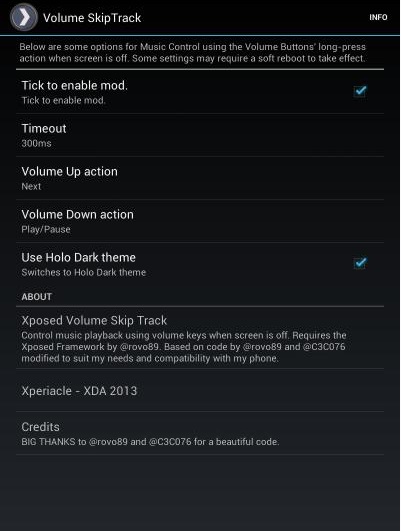Select the Tick to enable mod row title
This screenshot has height=531, width=401.
[75, 85]
